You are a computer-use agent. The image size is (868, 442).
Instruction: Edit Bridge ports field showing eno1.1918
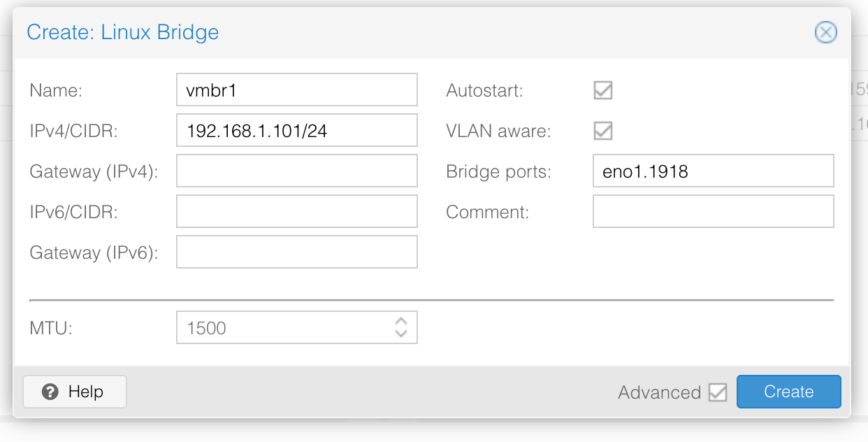coord(713,171)
